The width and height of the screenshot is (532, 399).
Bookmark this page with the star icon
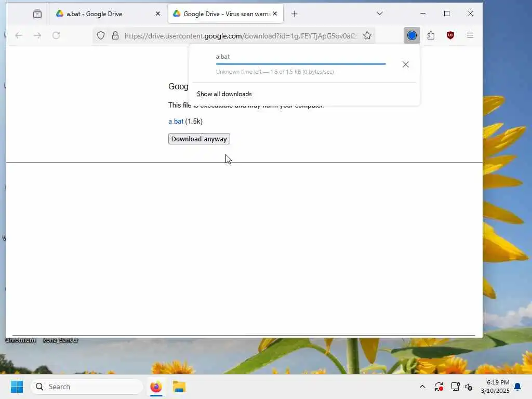(x=367, y=36)
